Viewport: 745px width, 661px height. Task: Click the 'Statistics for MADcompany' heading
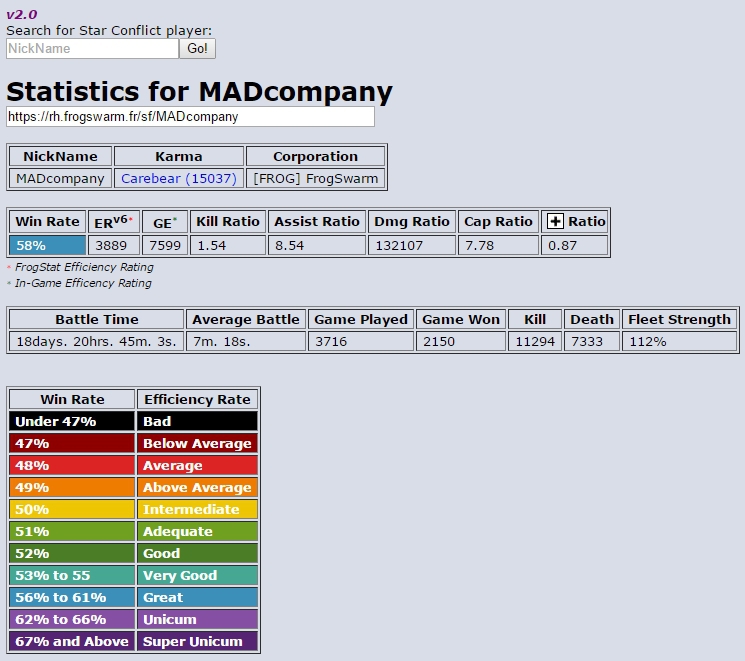(200, 91)
